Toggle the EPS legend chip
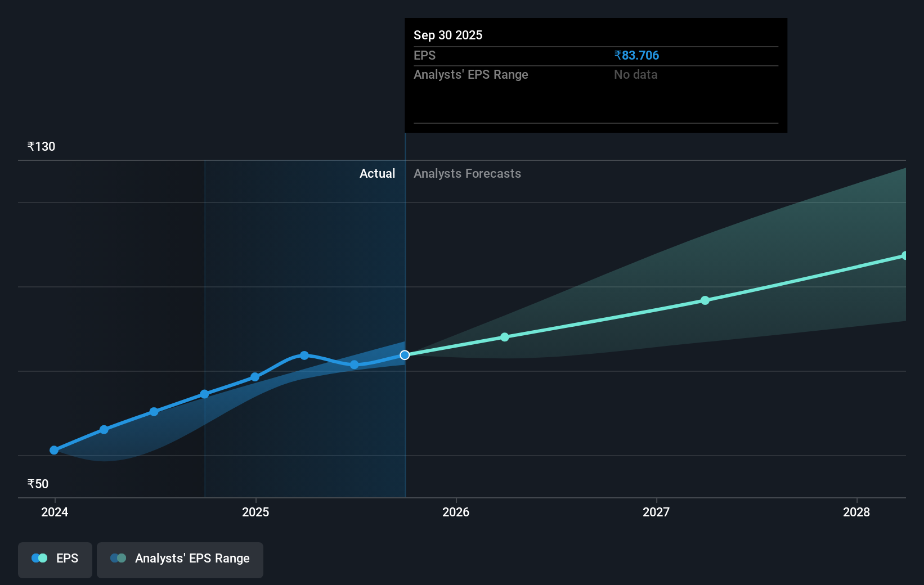 click(55, 560)
